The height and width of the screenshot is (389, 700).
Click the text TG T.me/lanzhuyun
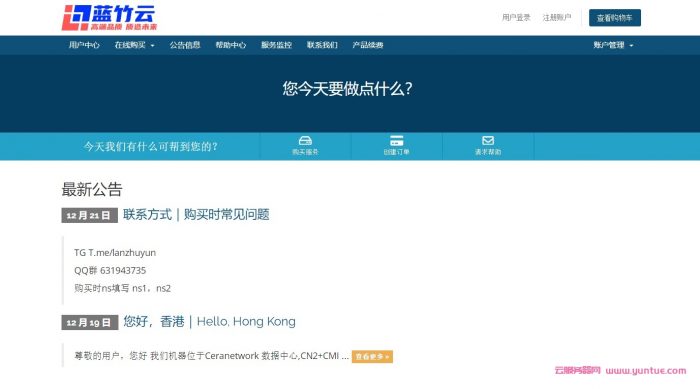(115, 253)
